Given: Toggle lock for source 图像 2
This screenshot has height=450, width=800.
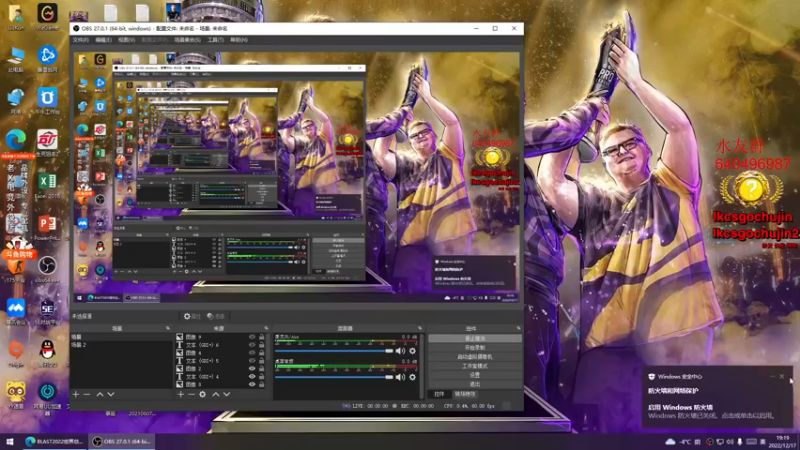Looking at the screenshot, I should [x=262, y=368].
